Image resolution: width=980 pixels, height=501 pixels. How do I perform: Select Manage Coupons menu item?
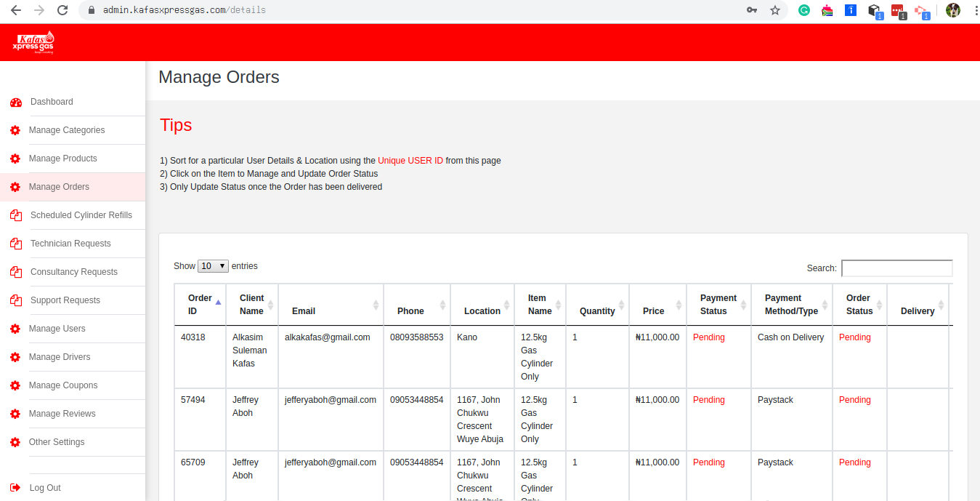tap(62, 385)
